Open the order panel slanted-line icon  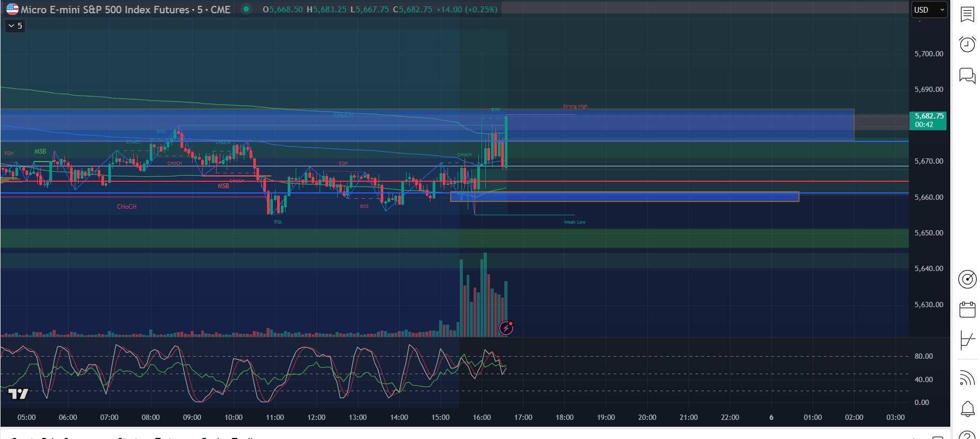(x=967, y=340)
